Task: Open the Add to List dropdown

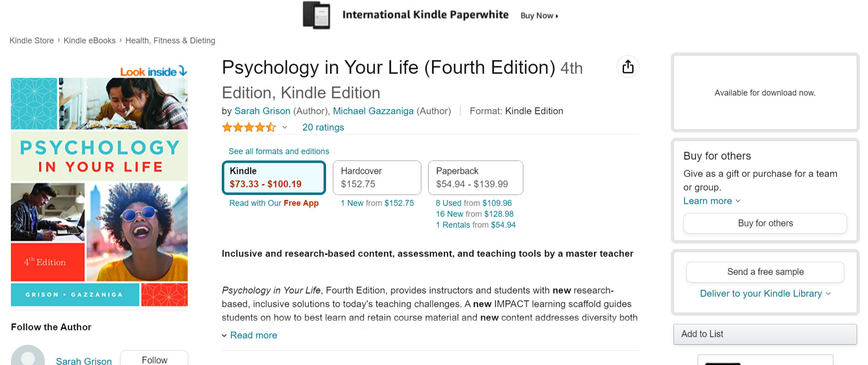Action: coord(765,334)
